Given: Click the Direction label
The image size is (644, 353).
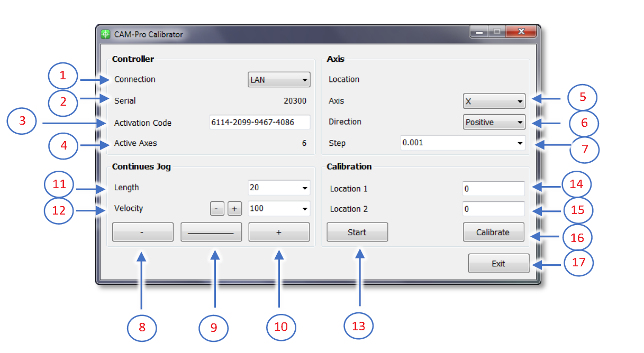Looking at the screenshot, I should (345, 122).
